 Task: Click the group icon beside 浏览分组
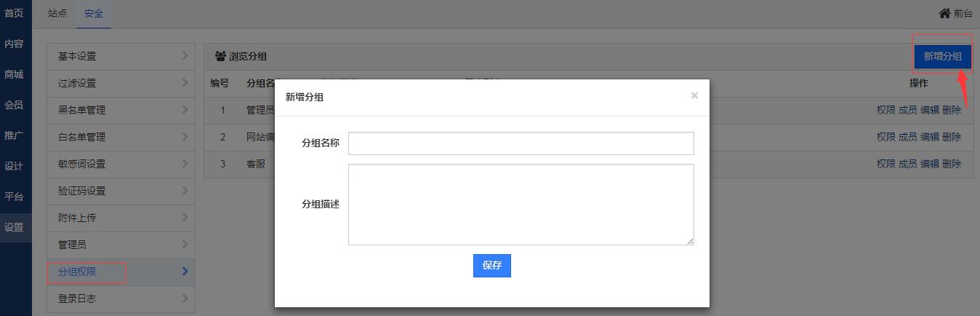tap(220, 56)
